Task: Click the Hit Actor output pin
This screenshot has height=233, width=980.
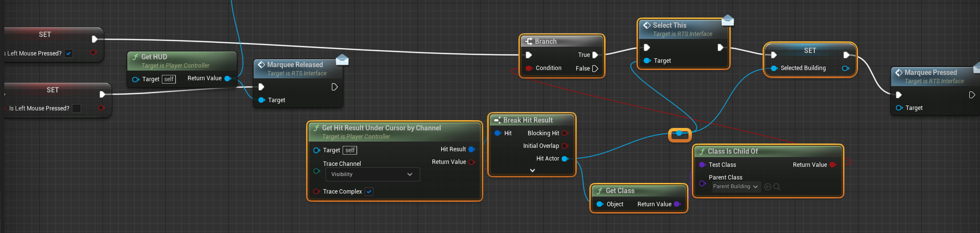Action: point(565,159)
